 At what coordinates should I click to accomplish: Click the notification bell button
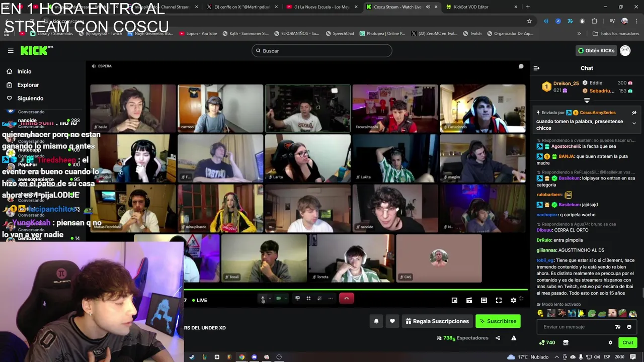[x=376, y=321]
